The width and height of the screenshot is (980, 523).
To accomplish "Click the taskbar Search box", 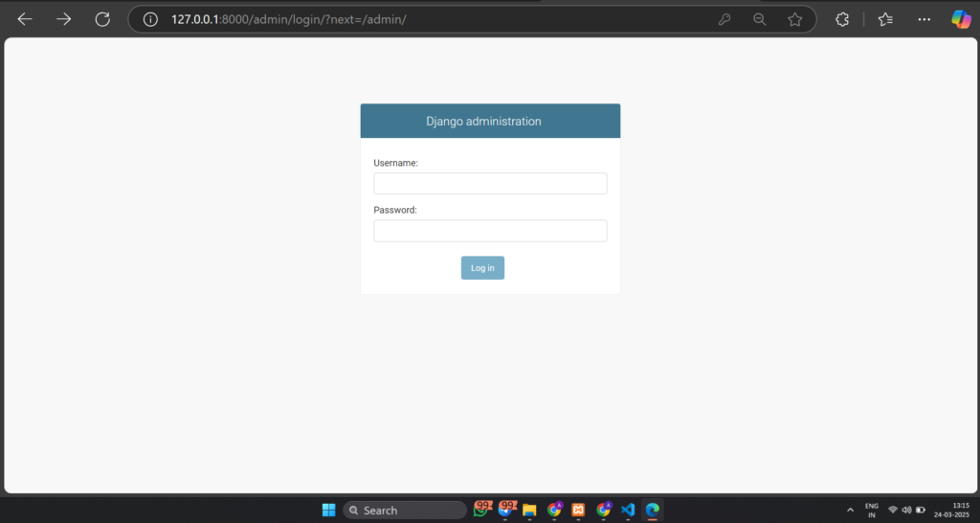I will [405, 511].
